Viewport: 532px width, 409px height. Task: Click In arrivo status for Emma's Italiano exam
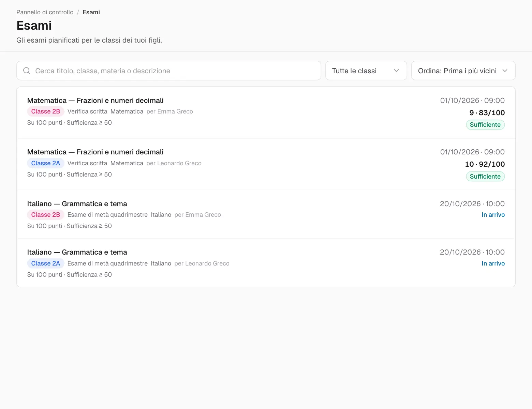493,215
